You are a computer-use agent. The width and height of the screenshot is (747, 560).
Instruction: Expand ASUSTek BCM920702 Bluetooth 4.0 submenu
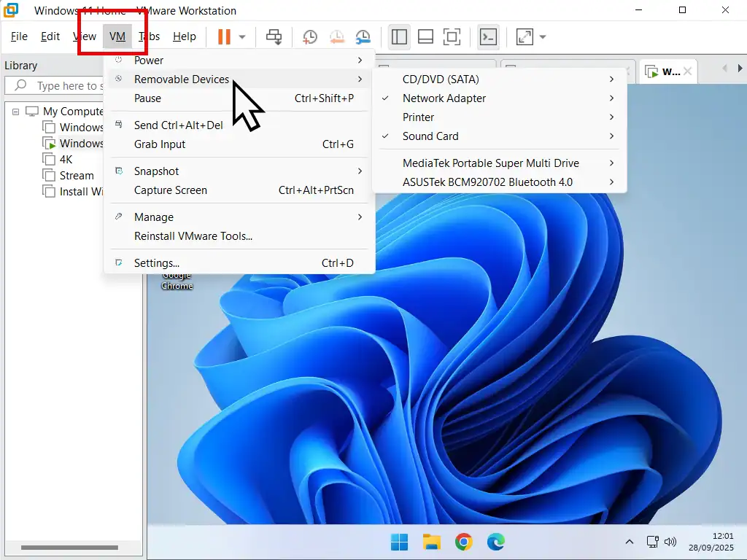click(x=499, y=182)
